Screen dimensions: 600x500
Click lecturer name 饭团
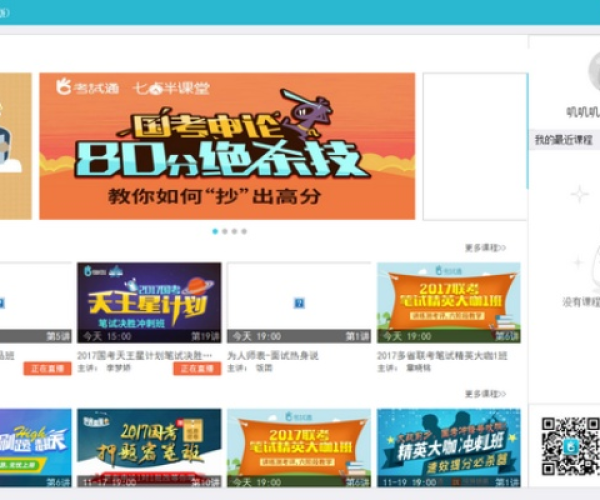264,368
